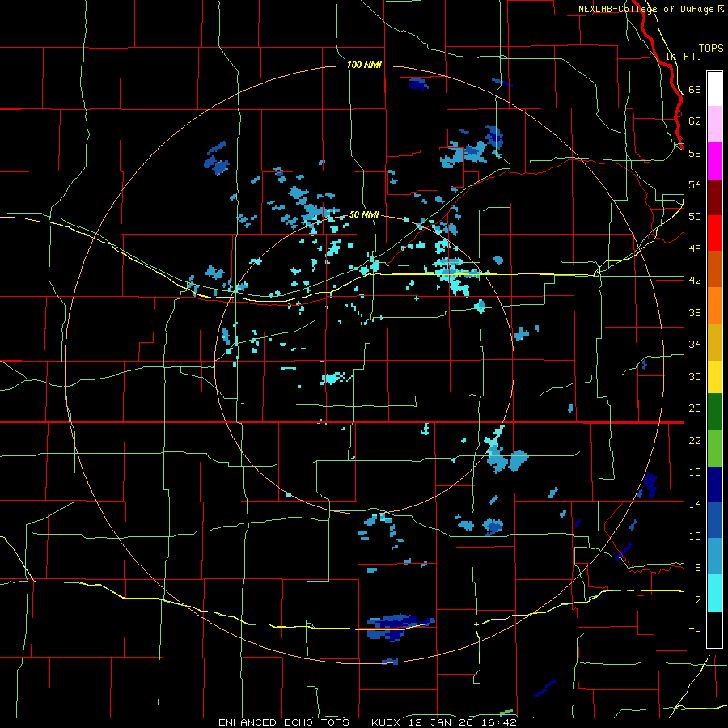Click the '66' legend value
728x728 pixels.
tap(695, 89)
